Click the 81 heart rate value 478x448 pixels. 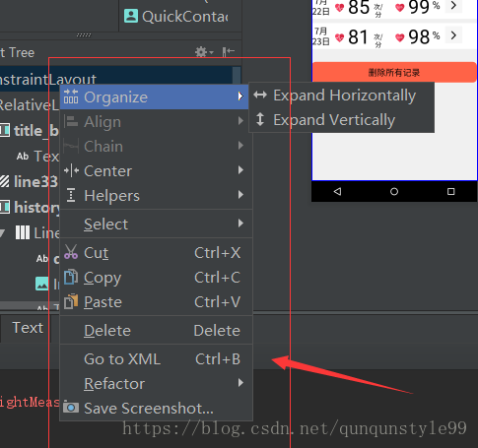click(x=358, y=36)
